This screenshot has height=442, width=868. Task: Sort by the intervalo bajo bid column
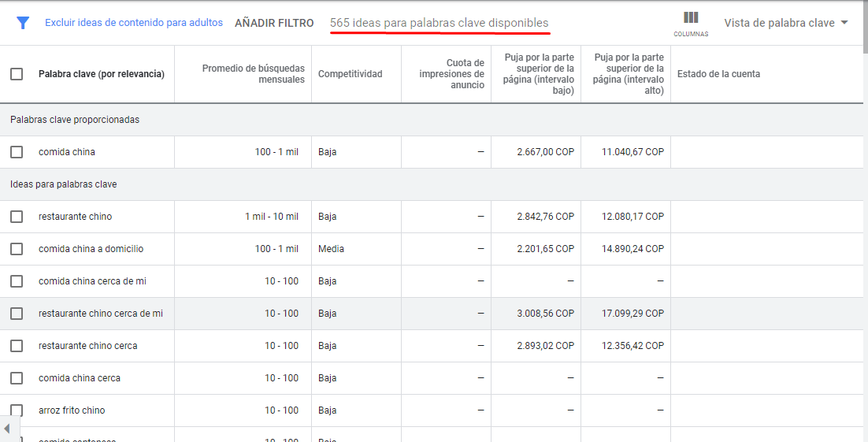540,74
